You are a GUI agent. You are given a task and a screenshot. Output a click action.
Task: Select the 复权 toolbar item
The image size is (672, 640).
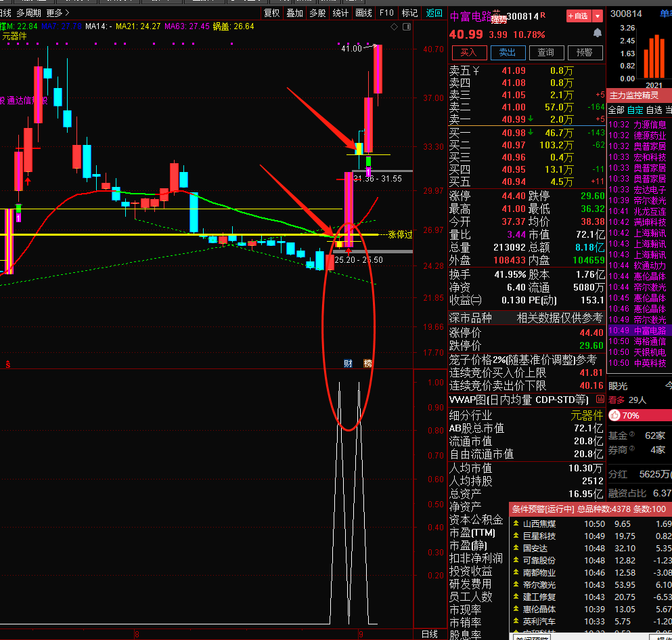tap(272, 14)
